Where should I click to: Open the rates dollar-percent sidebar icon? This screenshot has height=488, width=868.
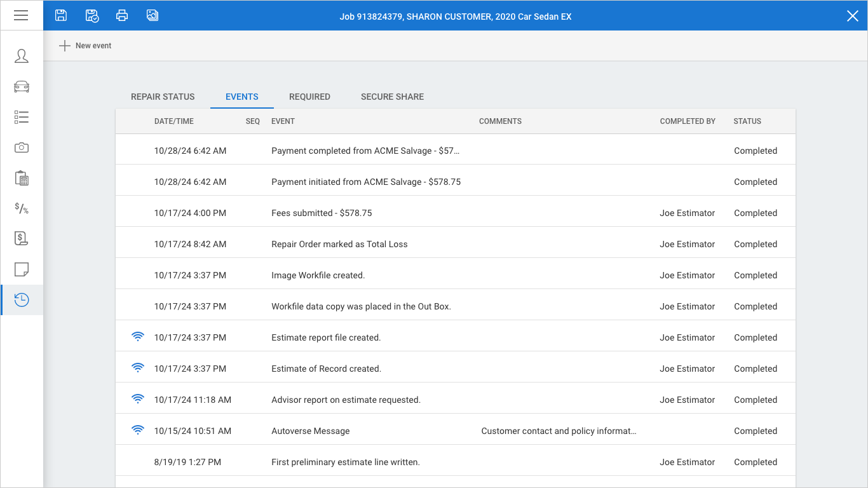click(22, 208)
